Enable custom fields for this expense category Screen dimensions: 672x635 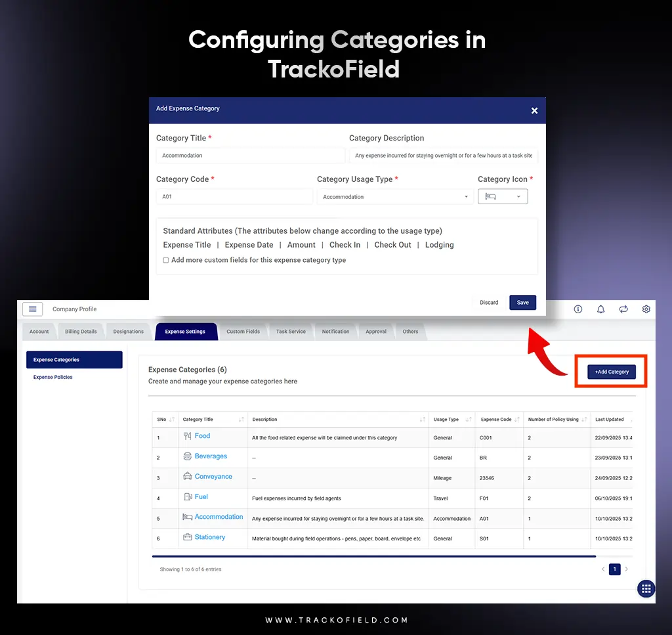pyautogui.click(x=165, y=259)
